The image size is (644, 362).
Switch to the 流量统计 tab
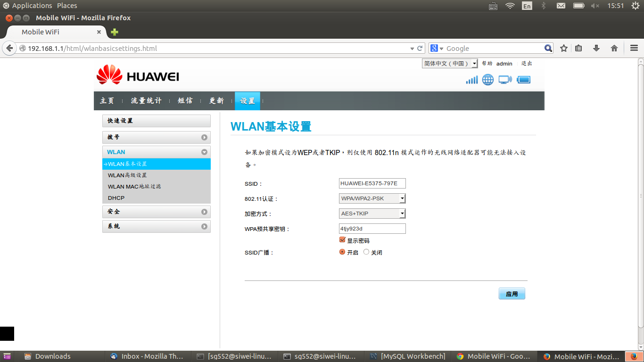coord(146,100)
